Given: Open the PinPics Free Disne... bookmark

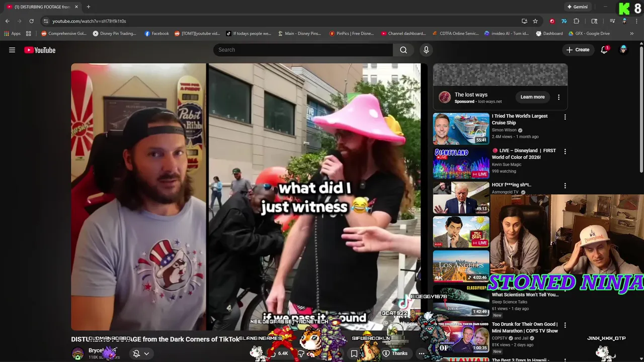Looking at the screenshot, I should [x=352, y=34].
